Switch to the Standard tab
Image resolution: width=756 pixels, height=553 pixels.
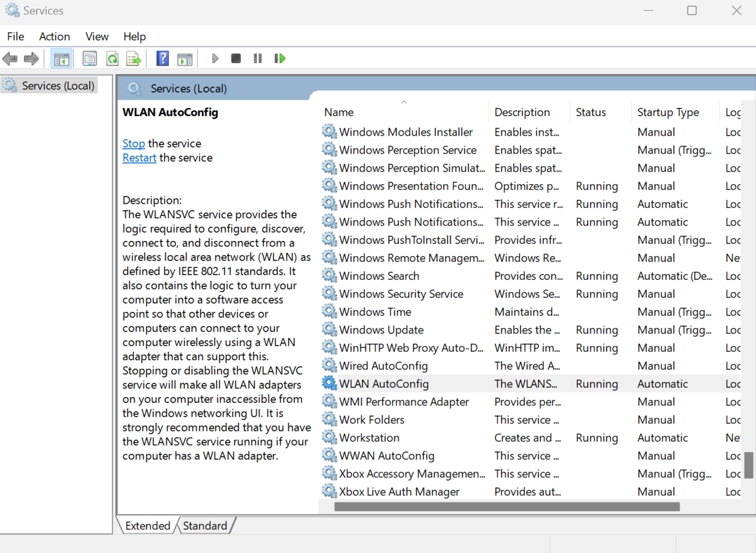tap(205, 525)
